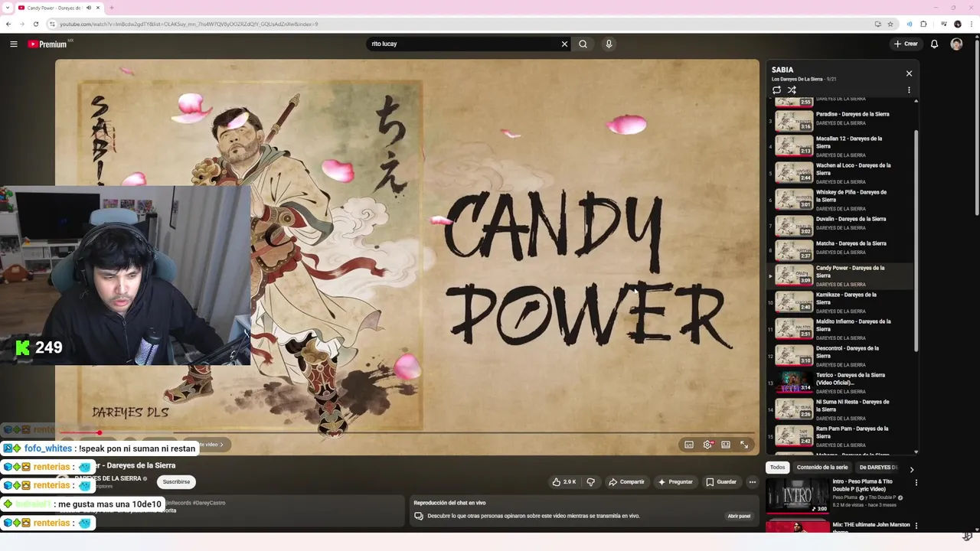The width and height of the screenshot is (980, 551).
Task: Open the browser three-dot menu
Action: click(x=972, y=24)
